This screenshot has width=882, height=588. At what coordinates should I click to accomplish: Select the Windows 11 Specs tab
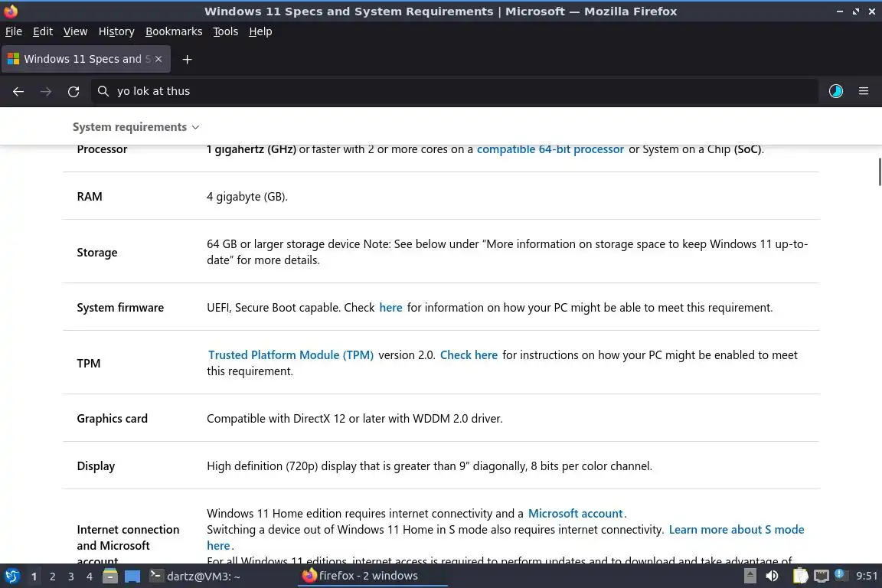point(86,59)
